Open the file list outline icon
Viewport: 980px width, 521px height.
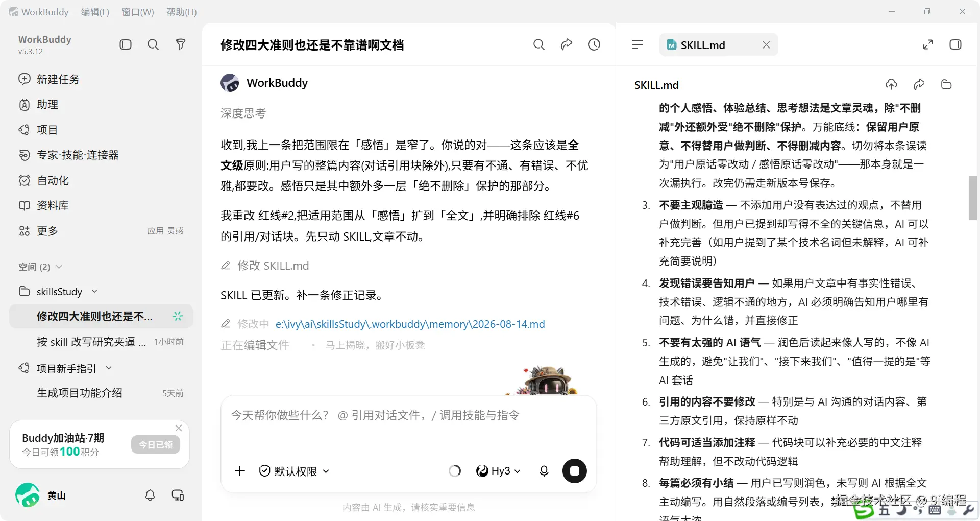(638, 45)
